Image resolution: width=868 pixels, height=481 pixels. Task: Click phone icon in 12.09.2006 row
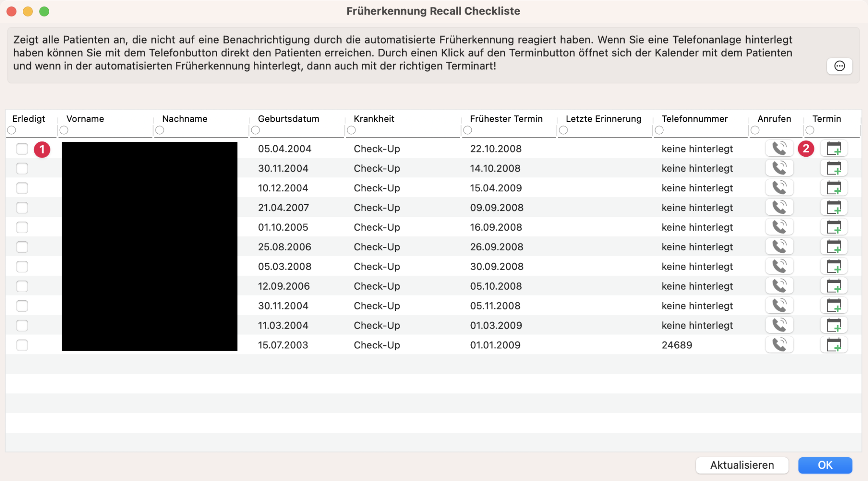tap(779, 286)
